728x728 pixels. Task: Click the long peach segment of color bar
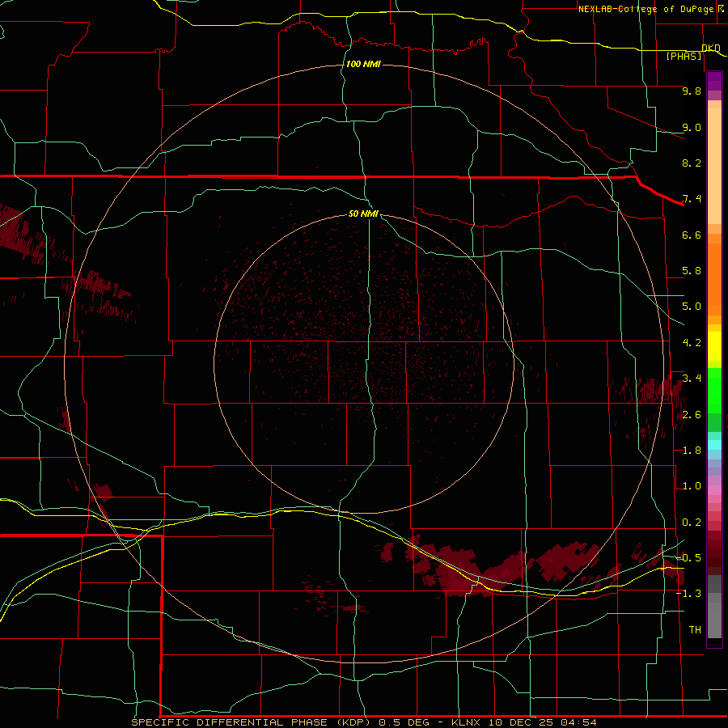tap(714, 166)
